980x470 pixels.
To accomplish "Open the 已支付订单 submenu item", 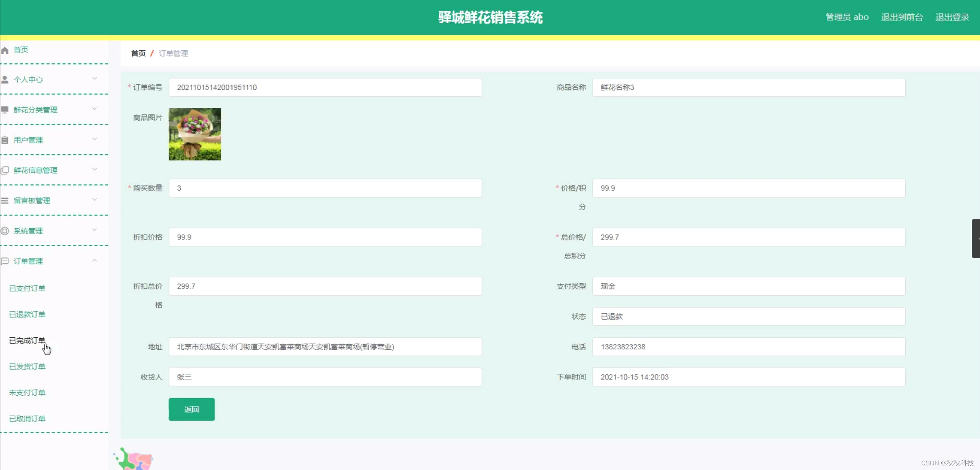I will point(27,288).
